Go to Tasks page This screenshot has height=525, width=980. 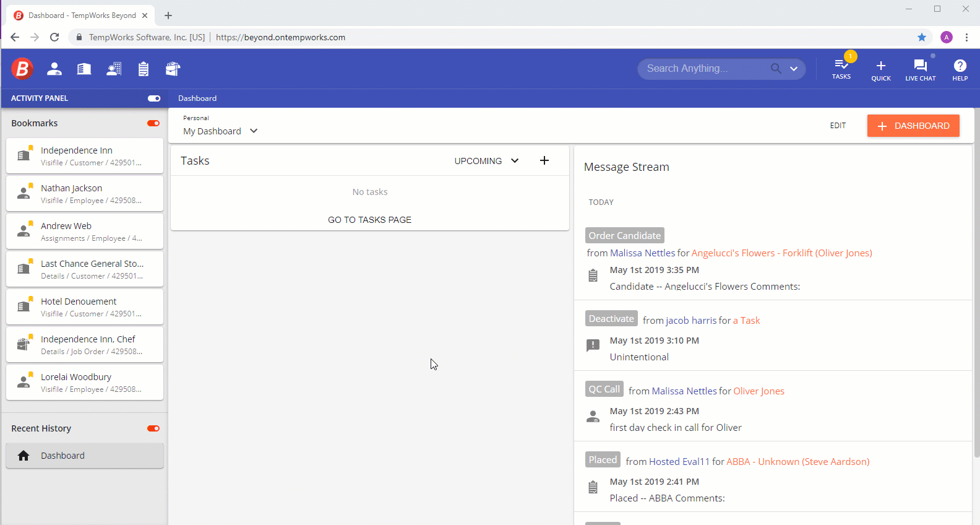click(369, 220)
